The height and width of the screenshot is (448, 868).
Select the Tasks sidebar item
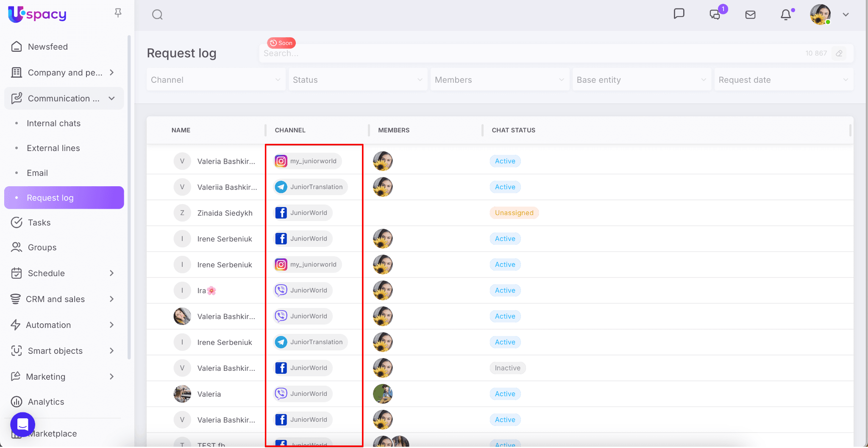(39, 223)
